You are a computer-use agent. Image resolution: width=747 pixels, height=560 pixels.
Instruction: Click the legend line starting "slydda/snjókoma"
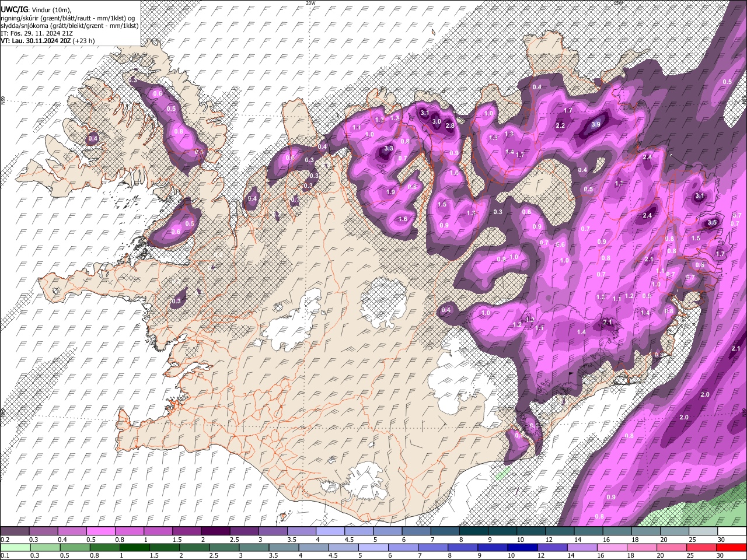tap(69, 26)
